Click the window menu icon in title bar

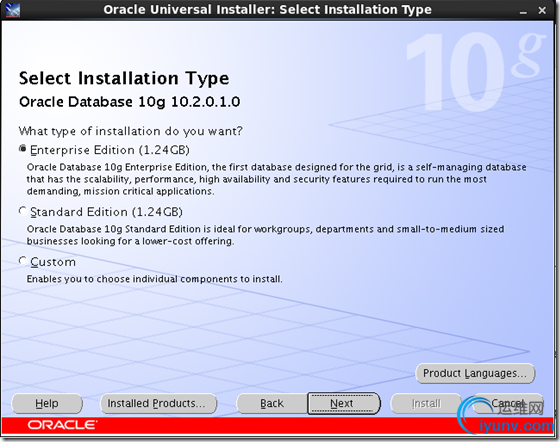[13, 10]
